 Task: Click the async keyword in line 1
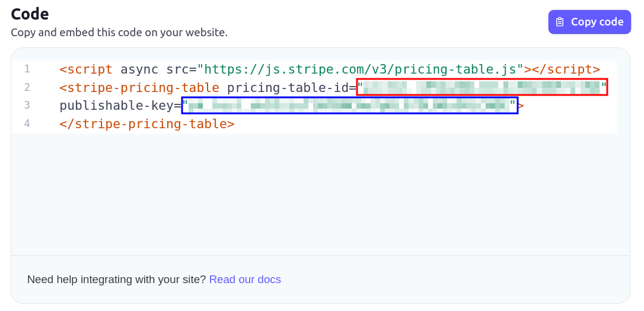pos(139,69)
